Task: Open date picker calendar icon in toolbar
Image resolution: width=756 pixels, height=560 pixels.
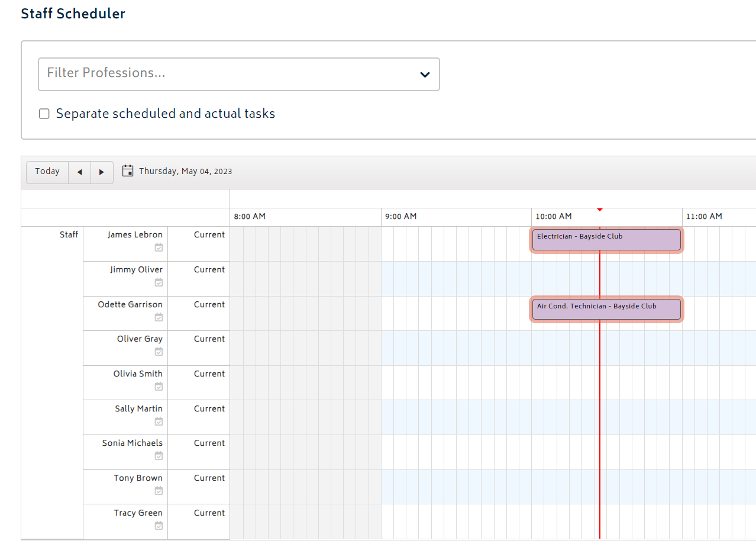Action: click(128, 171)
